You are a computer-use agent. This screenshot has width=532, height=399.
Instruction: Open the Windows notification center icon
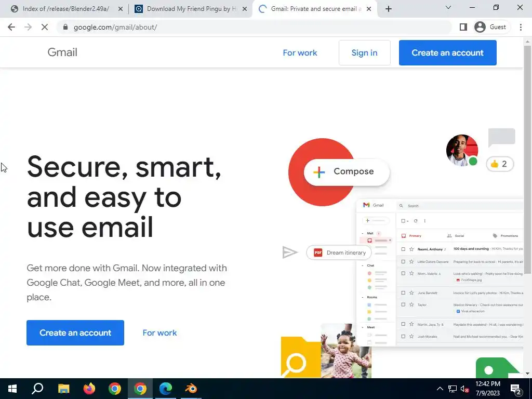516,389
